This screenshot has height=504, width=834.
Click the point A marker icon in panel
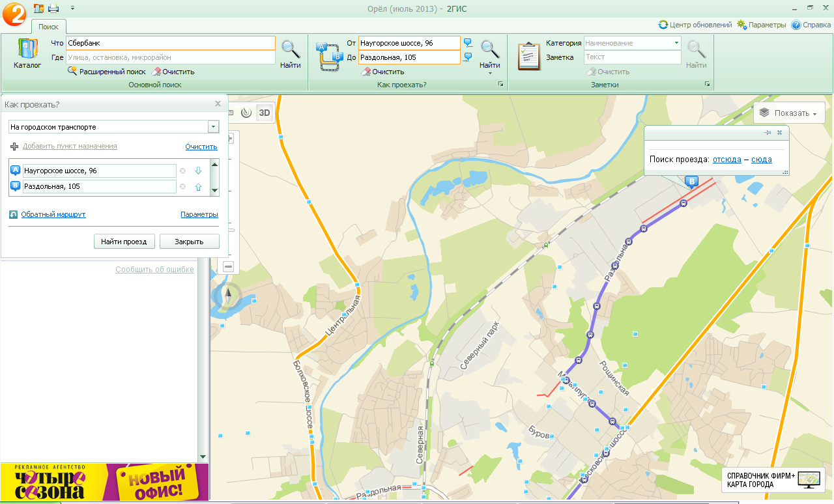point(16,171)
